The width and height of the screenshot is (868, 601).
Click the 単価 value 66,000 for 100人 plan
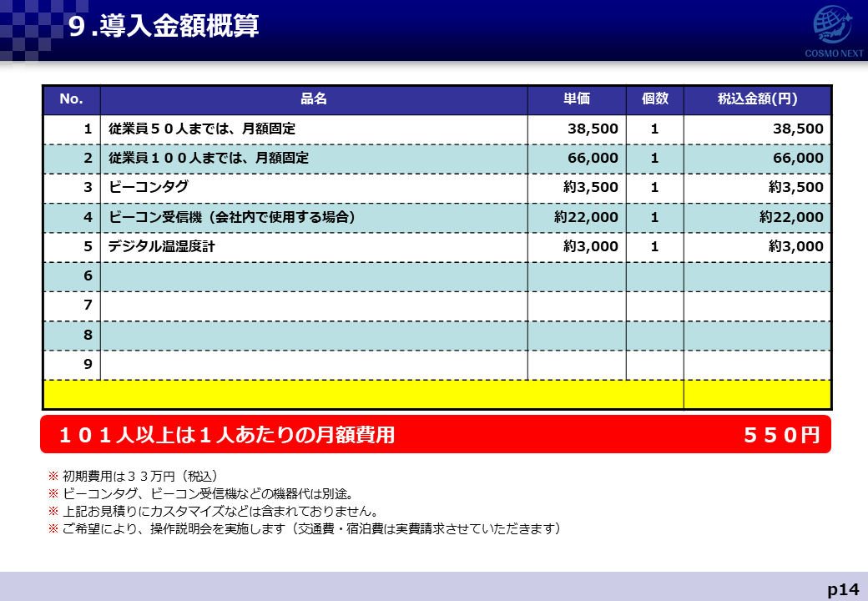pos(593,158)
